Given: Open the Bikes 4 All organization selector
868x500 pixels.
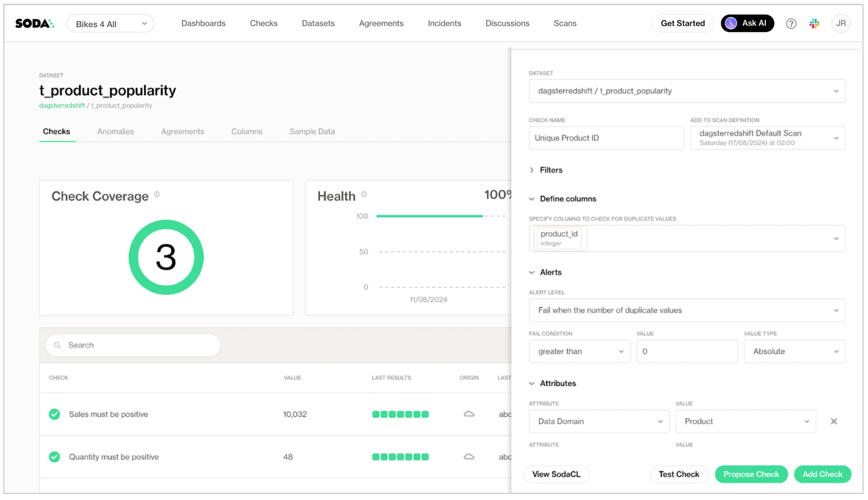Looking at the screenshot, I should [x=110, y=24].
